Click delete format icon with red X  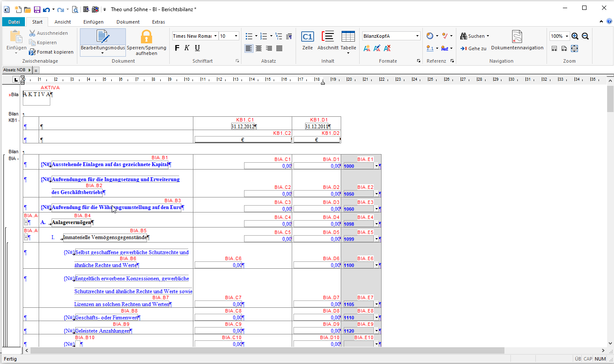[x=387, y=48]
